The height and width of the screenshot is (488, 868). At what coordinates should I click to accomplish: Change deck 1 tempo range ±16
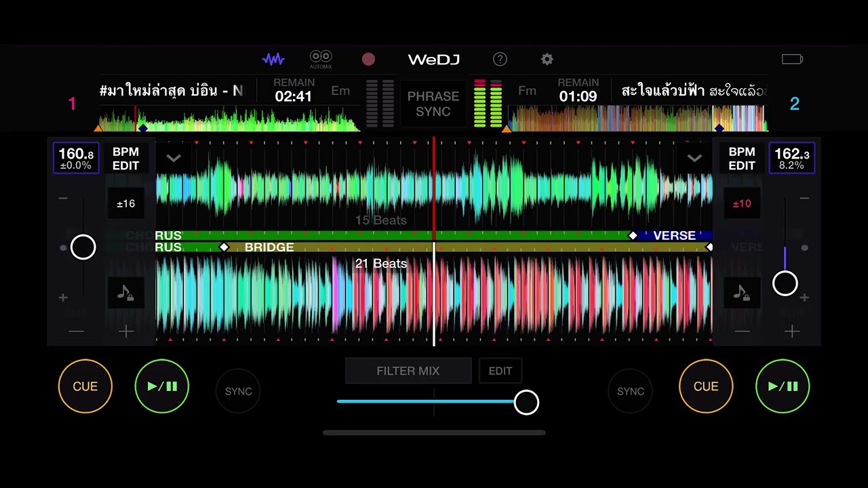click(x=125, y=203)
